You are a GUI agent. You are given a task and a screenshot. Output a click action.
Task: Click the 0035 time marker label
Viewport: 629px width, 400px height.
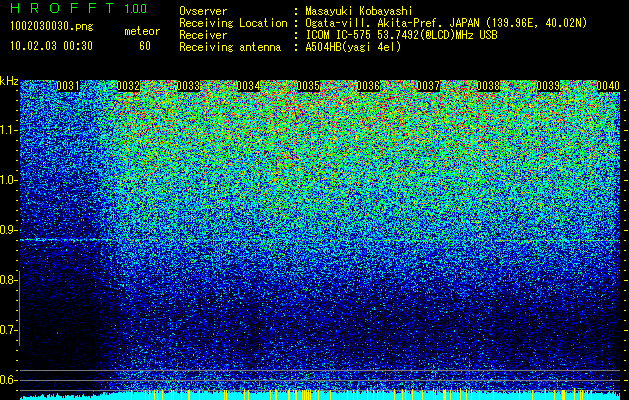pyautogui.click(x=308, y=86)
